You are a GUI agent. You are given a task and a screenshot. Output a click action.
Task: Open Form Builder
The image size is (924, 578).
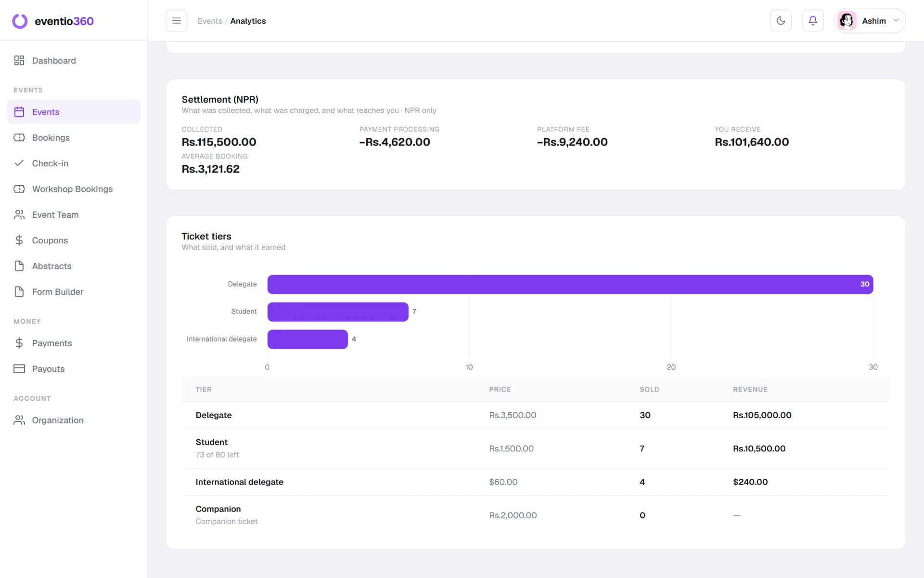pyautogui.click(x=74, y=292)
